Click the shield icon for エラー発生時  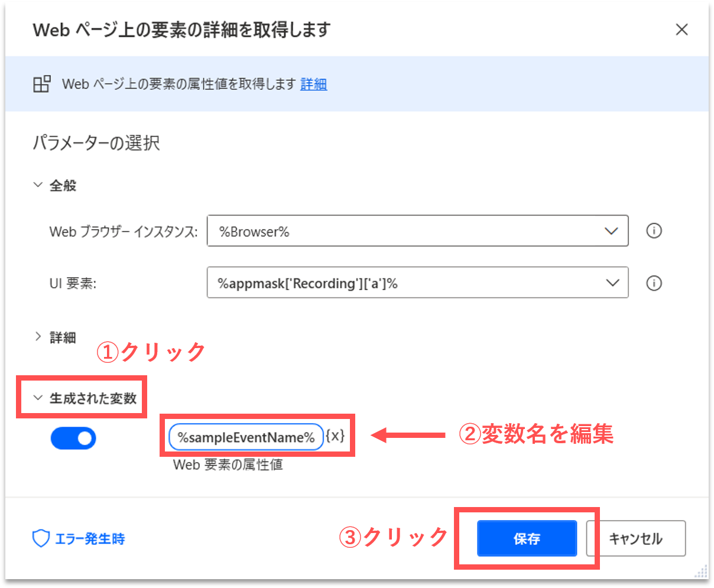click(40, 538)
